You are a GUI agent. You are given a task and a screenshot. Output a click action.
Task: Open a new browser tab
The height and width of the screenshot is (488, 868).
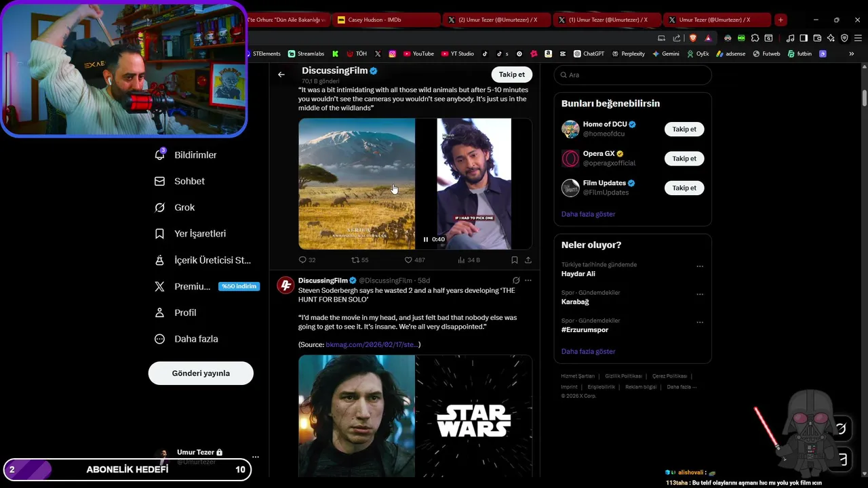pos(781,20)
